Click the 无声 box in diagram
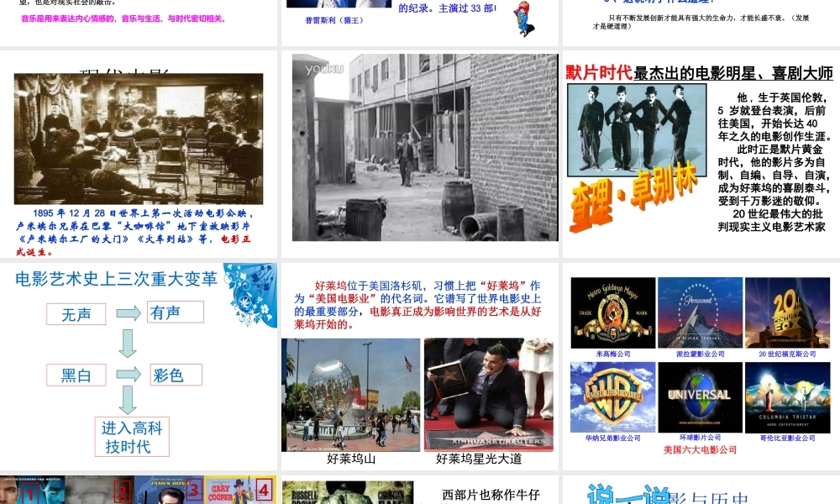Viewport: 840px width, 504px height. 76,314
